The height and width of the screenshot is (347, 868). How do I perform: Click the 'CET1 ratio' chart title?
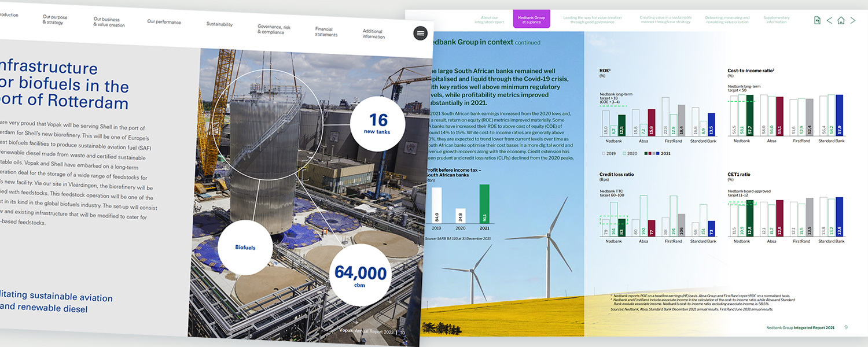pyautogui.click(x=740, y=174)
